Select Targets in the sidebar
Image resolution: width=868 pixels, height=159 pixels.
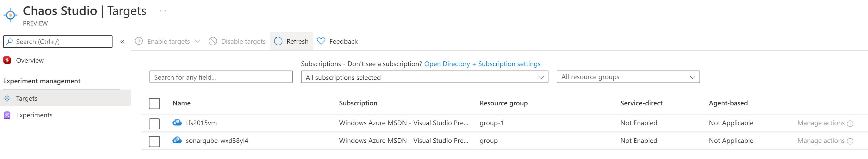click(65, 98)
